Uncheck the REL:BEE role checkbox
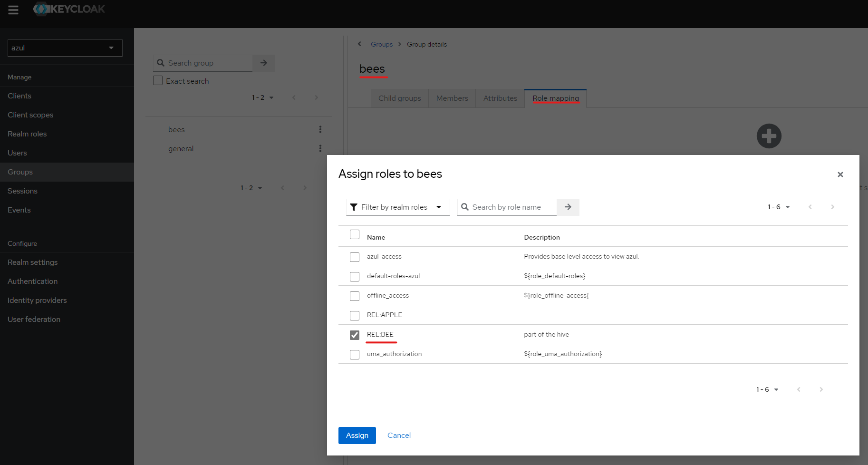 (354, 335)
